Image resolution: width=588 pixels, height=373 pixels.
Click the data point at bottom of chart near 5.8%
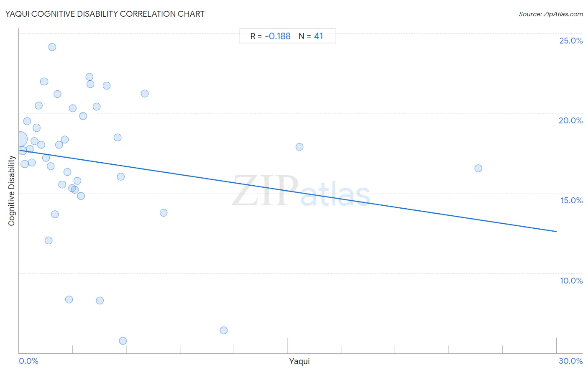tap(123, 341)
